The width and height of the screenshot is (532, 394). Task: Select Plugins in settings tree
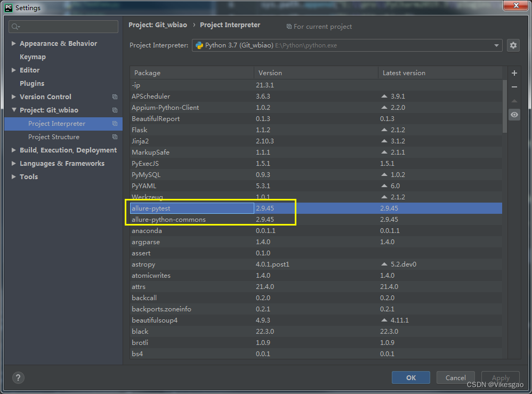click(x=32, y=84)
